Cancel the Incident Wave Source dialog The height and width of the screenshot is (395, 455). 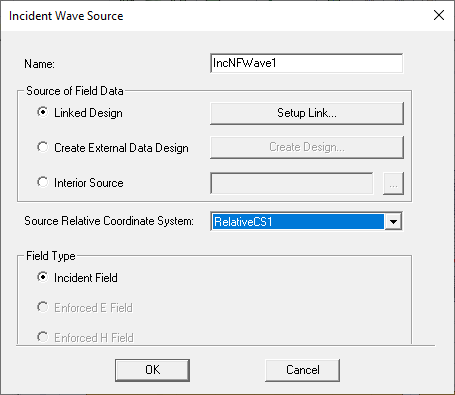(302, 370)
